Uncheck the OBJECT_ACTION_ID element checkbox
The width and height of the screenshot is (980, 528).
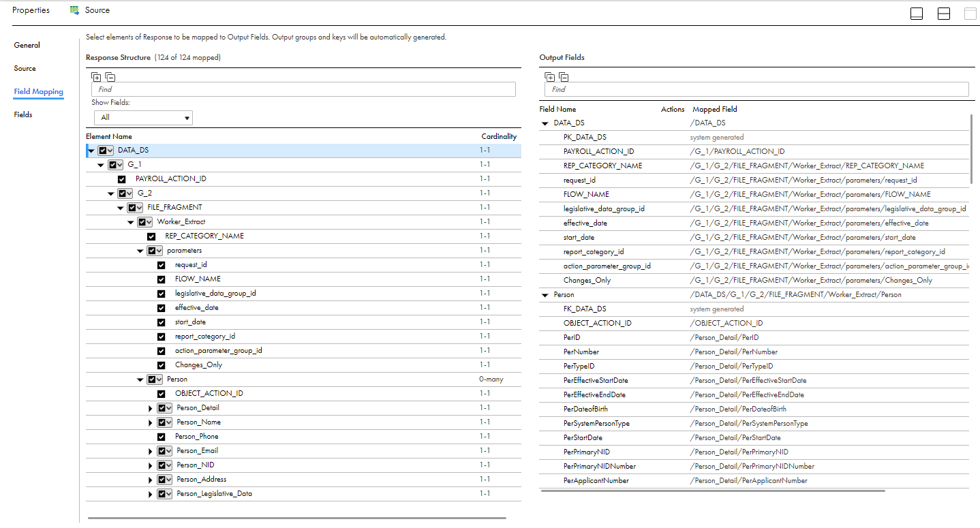(x=162, y=394)
